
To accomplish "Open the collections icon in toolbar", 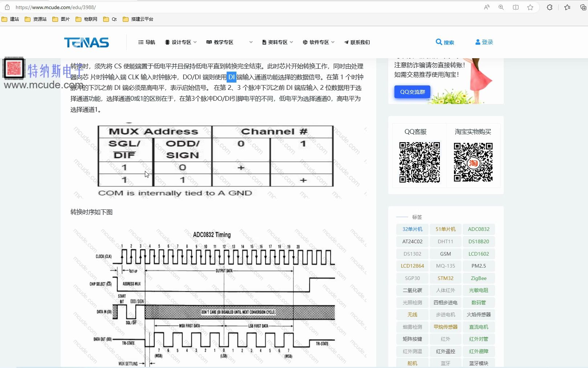I will [x=583, y=7].
